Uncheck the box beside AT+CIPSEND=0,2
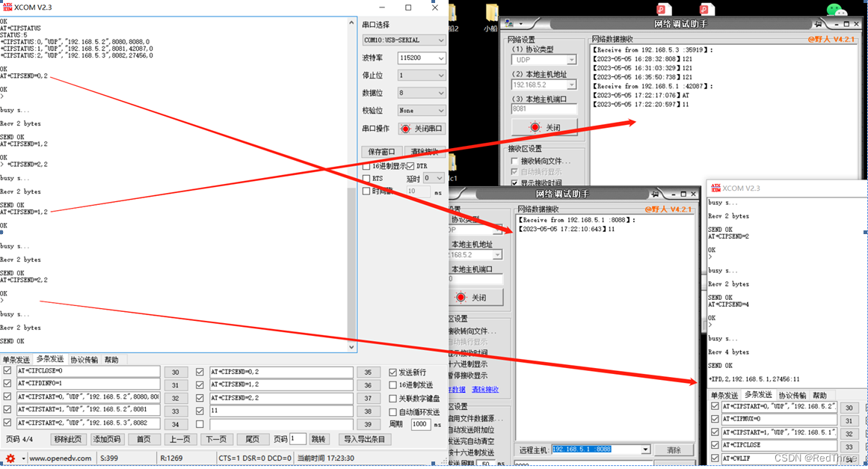Image resolution: width=868 pixels, height=469 pixels. [200, 372]
